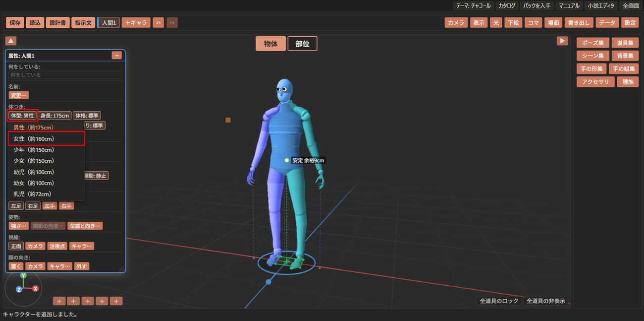This screenshot has height=321, width=644.
Task: Open the 身長: 175cm height dropdown
Action: tap(54, 116)
